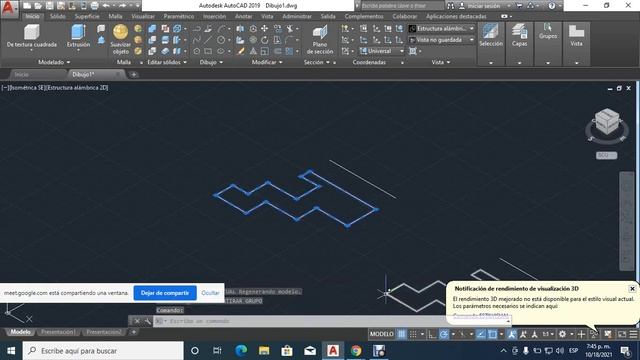640x360 pixels.
Task: Open the Selección panel button
Action: [491, 44]
